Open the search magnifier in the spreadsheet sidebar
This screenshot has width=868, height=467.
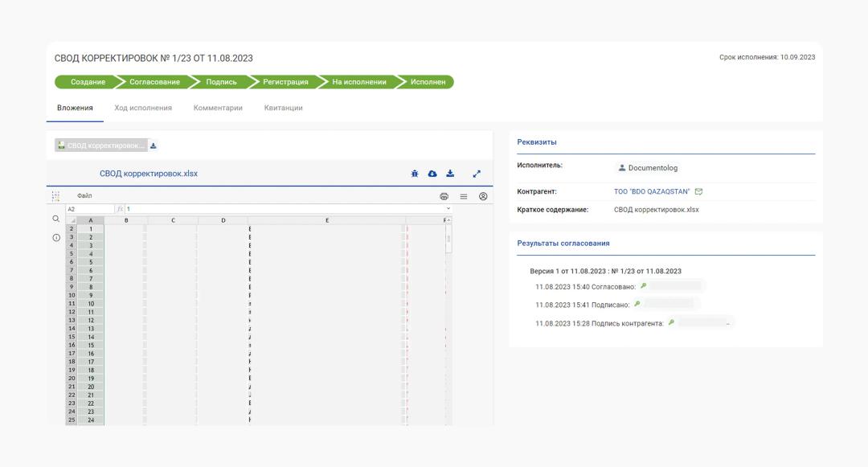[56, 219]
